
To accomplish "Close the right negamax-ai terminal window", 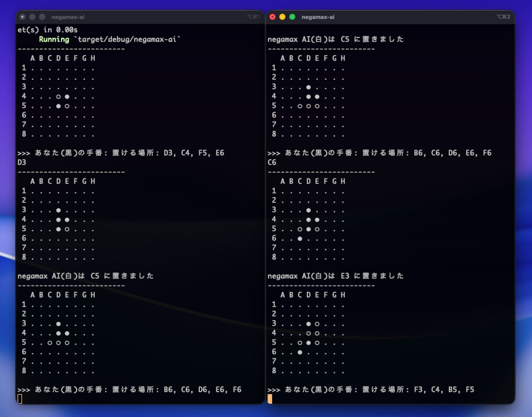I will click(272, 17).
